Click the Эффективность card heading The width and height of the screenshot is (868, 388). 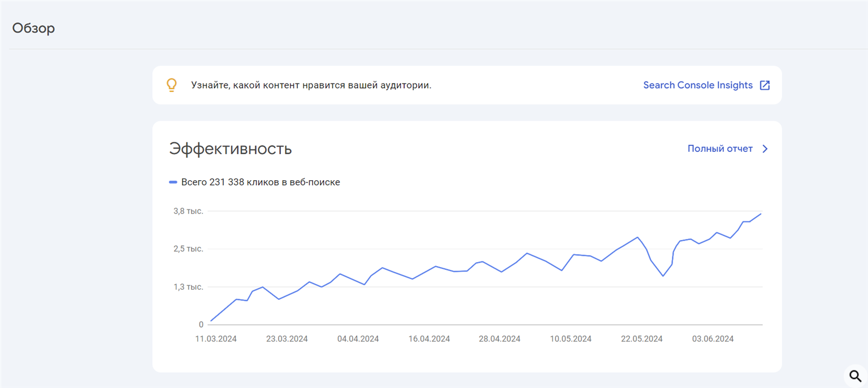231,149
